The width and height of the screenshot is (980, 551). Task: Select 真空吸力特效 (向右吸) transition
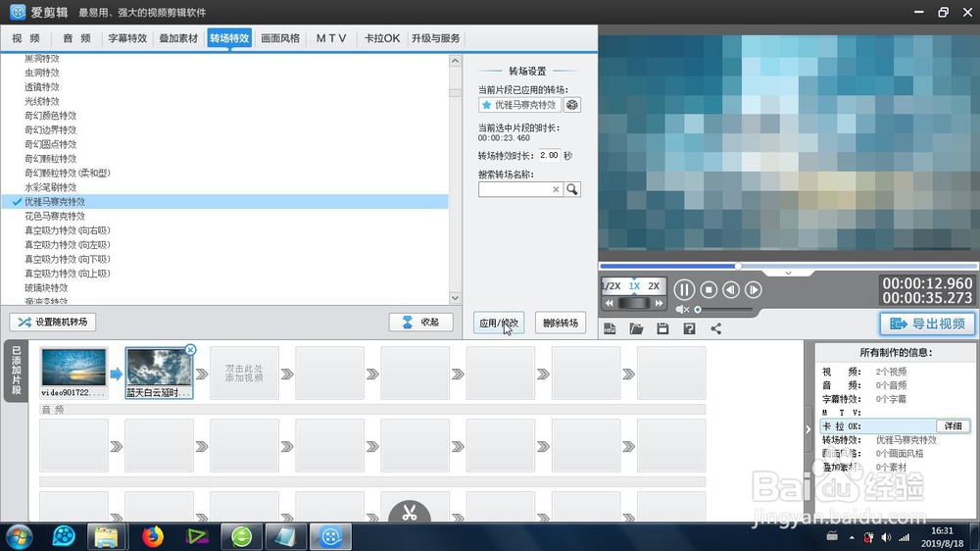click(68, 230)
